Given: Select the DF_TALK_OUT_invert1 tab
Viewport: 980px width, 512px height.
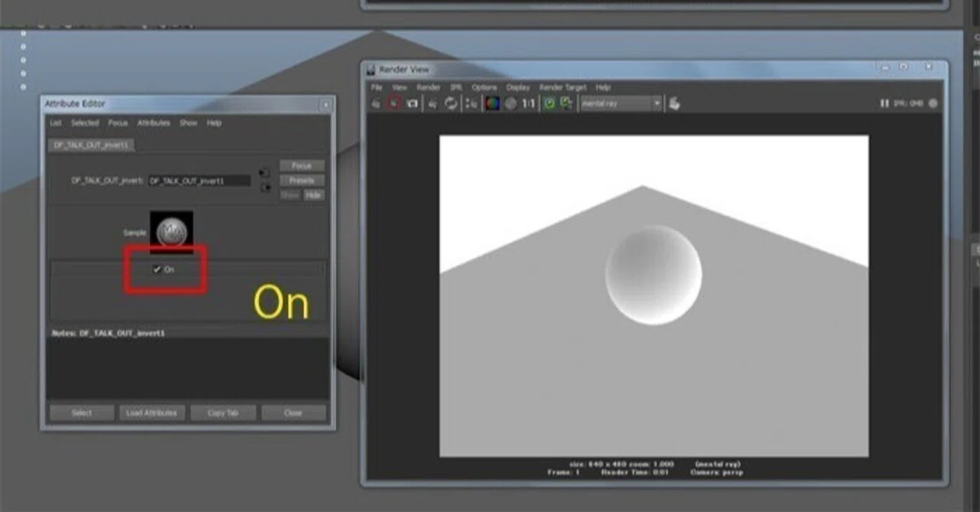Looking at the screenshot, I should click(92, 145).
